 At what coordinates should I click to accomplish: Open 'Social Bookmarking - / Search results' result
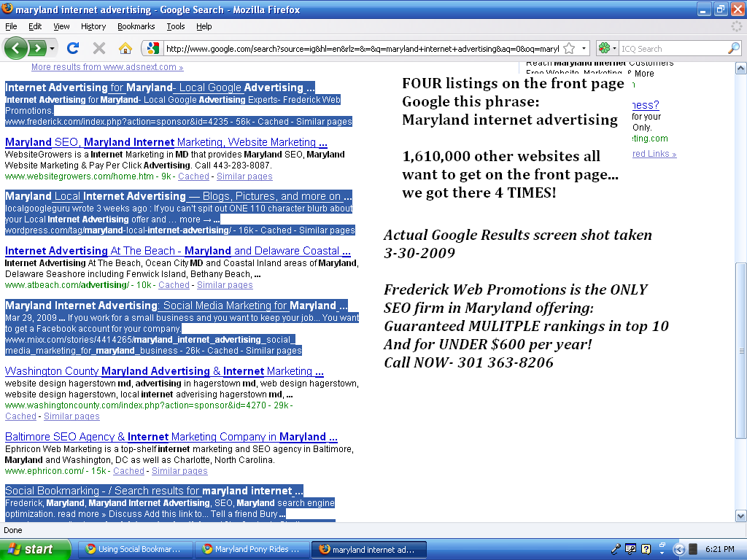click(x=154, y=491)
